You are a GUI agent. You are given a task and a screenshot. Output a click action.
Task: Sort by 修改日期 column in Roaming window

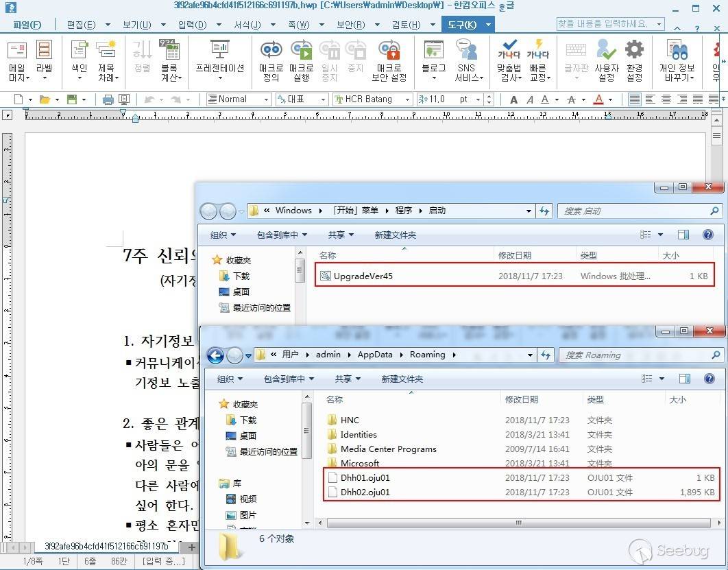522,399
